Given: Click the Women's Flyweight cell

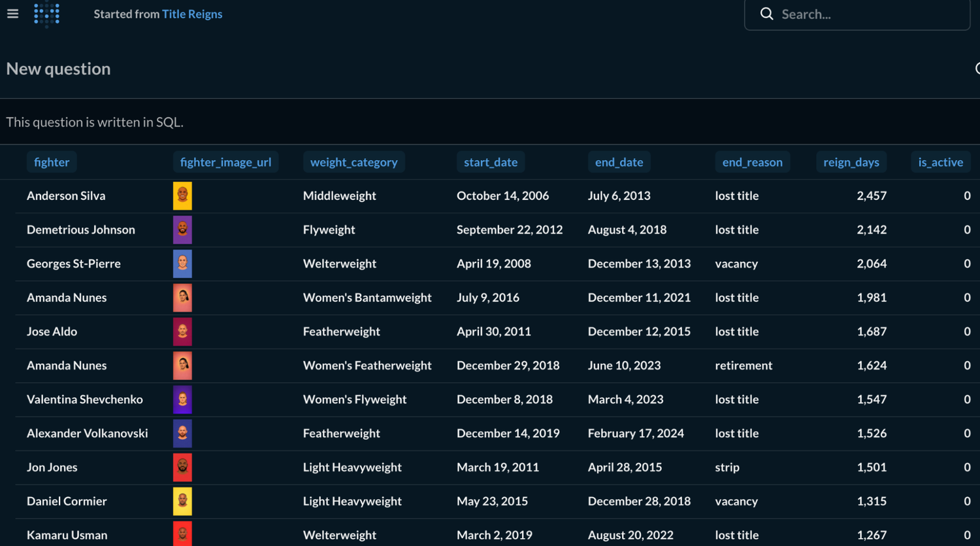Looking at the screenshot, I should [355, 400].
